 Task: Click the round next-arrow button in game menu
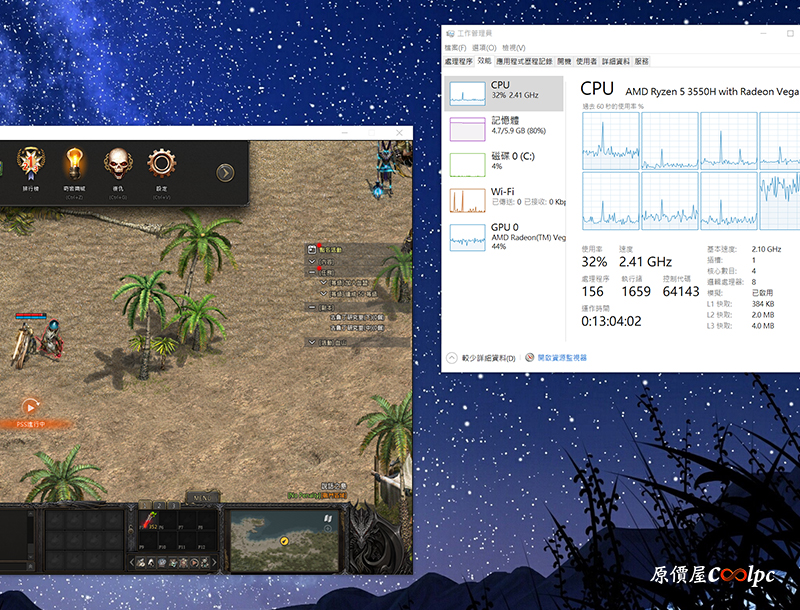(225, 173)
